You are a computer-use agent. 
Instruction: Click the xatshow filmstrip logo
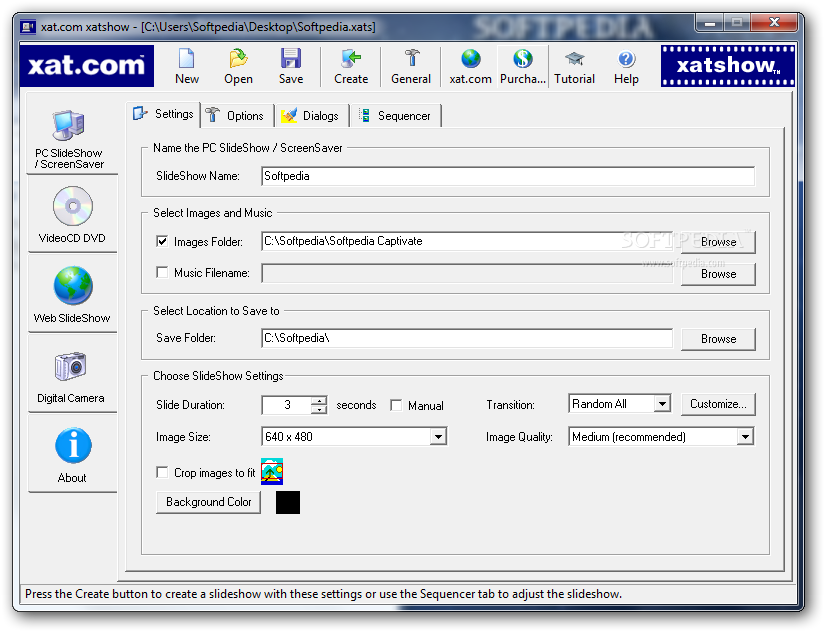click(x=728, y=66)
